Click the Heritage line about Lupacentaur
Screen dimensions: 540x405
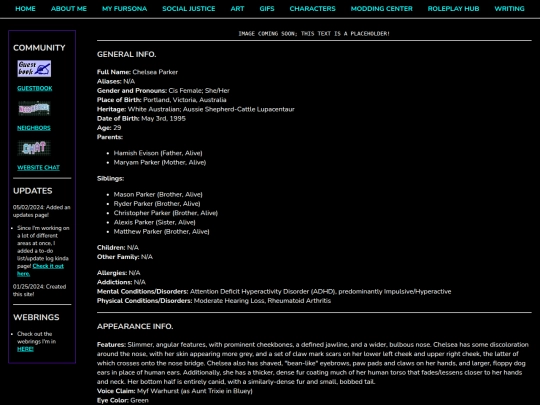[x=196, y=109]
